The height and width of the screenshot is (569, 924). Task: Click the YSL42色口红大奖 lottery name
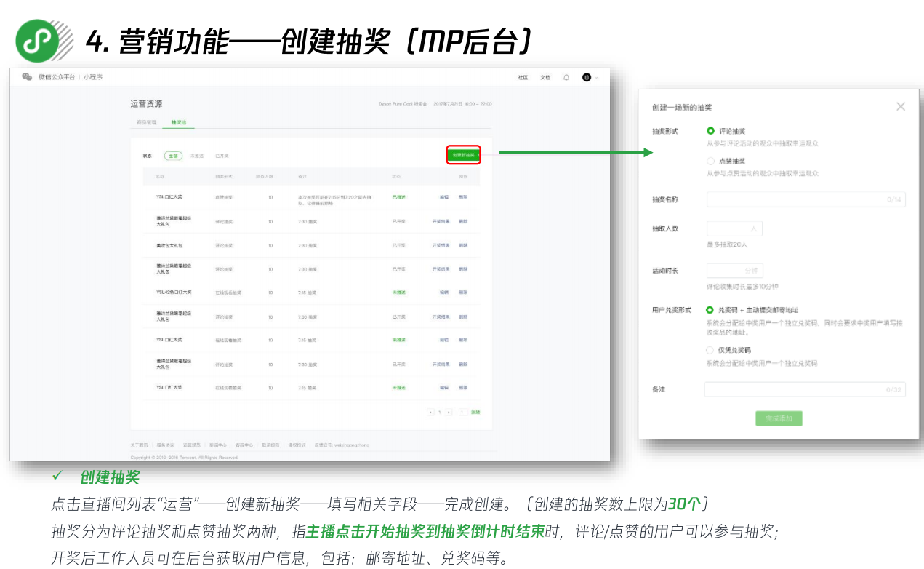[174, 293]
